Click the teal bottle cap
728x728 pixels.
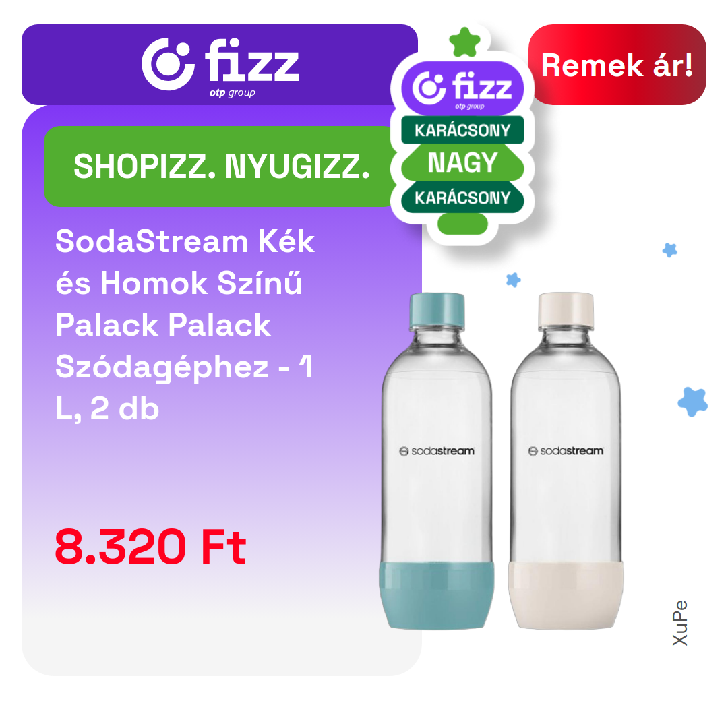pyautogui.click(x=437, y=311)
